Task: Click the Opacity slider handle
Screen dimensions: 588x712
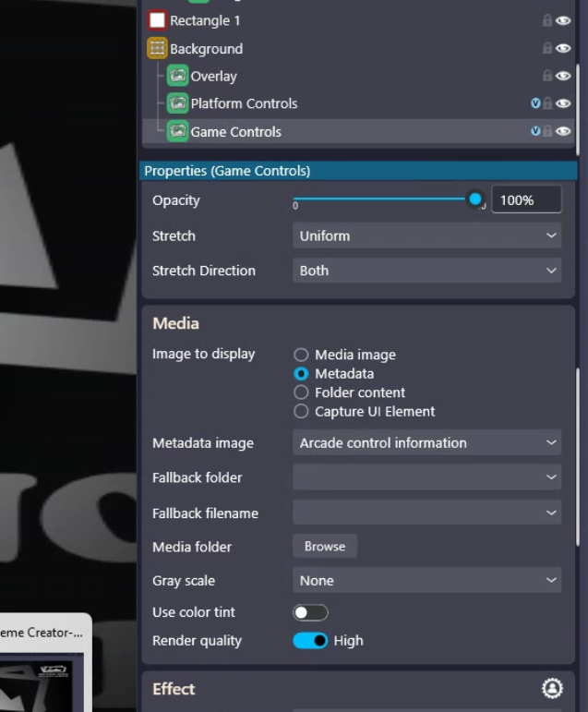Action: 475,199
